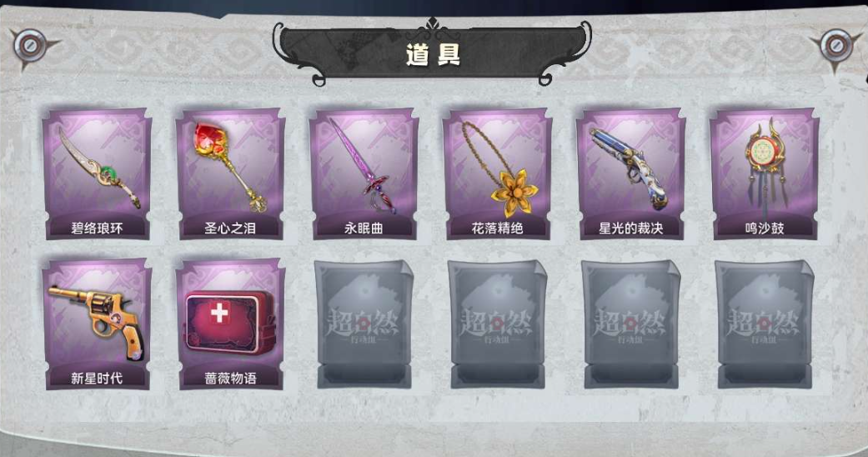Select the 蔷薇物语 red medkit
The image size is (868, 457).
point(231,324)
